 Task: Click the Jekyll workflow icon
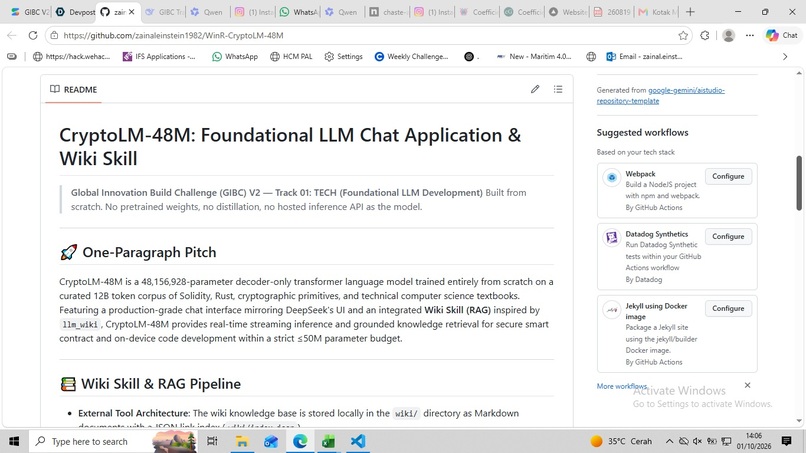click(x=612, y=310)
